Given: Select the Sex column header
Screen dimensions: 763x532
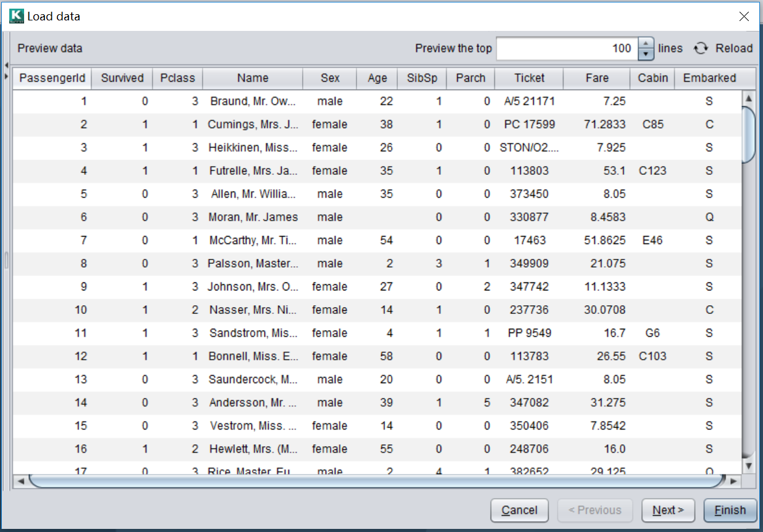Looking at the screenshot, I should (330, 78).
